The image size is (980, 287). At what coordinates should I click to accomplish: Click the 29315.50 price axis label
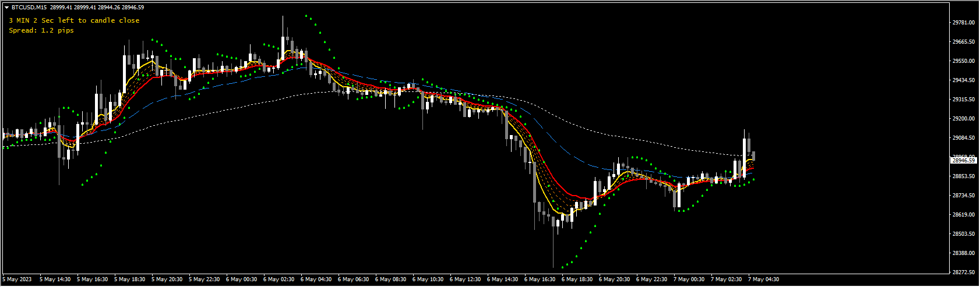pyautogui.click(x=964, y=100)
